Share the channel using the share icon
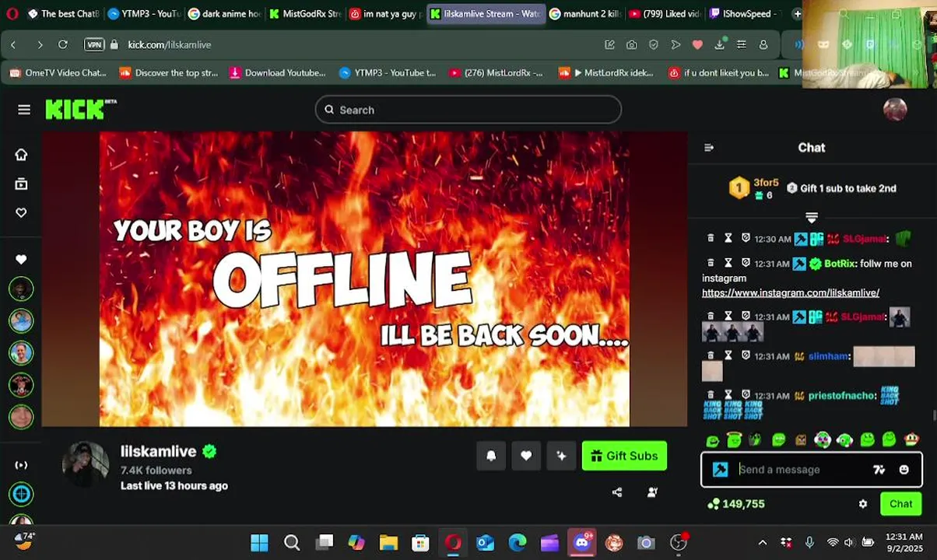Image resolution: width=937 pixels, height=560 pixels. coord(617,492)
